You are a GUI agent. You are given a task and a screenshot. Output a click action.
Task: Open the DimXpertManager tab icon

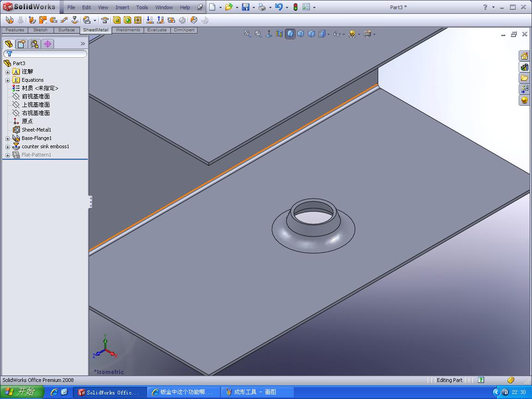[48, 44]
